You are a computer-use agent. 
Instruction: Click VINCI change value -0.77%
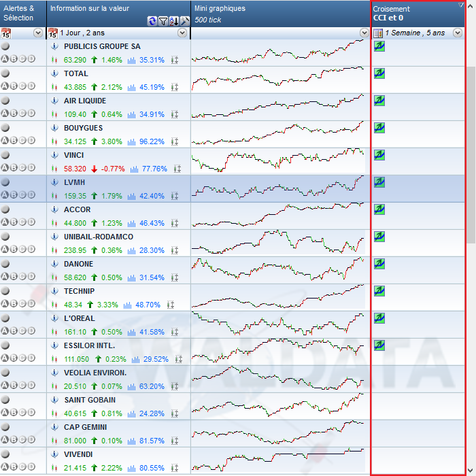[x=113, y=169]
